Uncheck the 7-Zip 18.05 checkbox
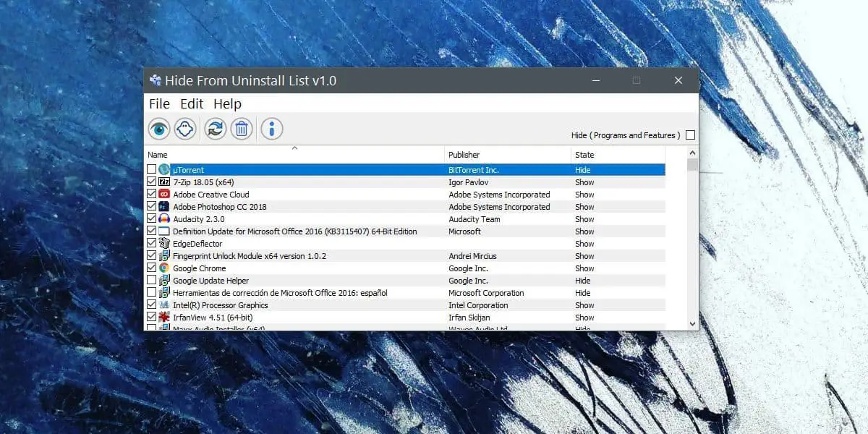868x434 pixels. [x=151, y=182]
